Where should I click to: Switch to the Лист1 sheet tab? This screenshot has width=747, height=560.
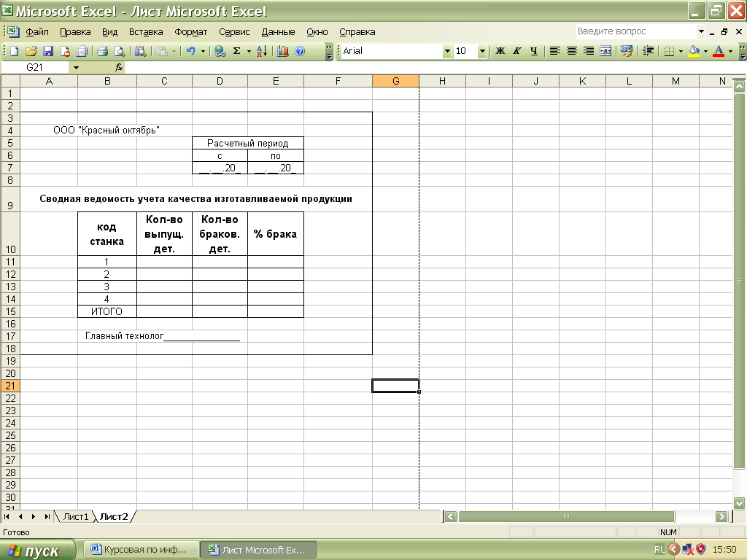(x=75, y=516)
